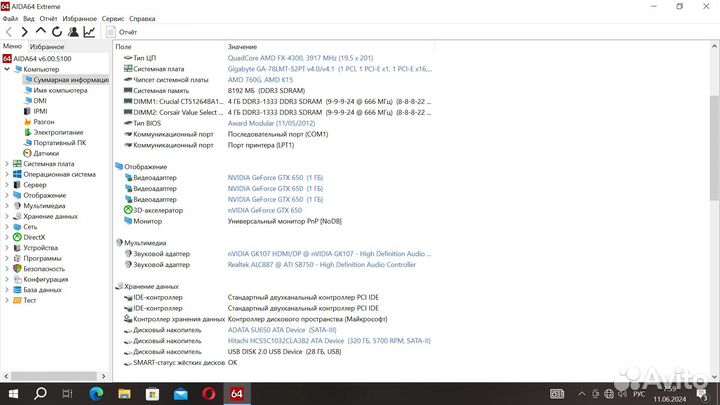
Task: Click the up-level arrow in toolbar
Action: click(x=41, y=32)
